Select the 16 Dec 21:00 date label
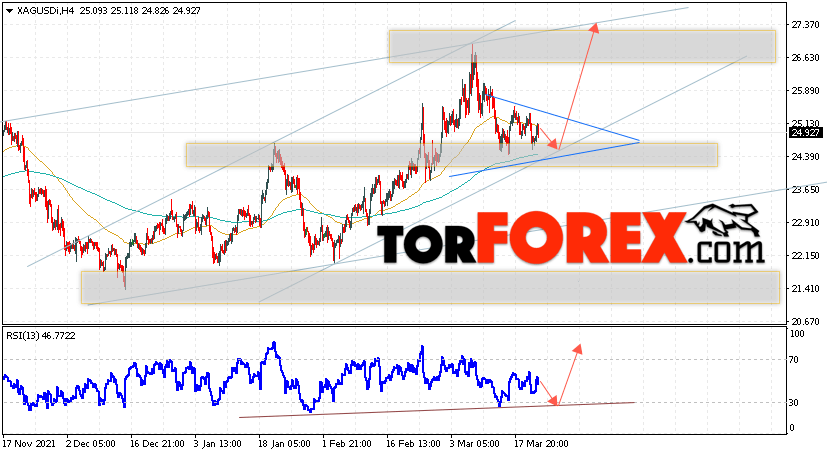Viewport: 827px width, 455px height. (157, 443)
